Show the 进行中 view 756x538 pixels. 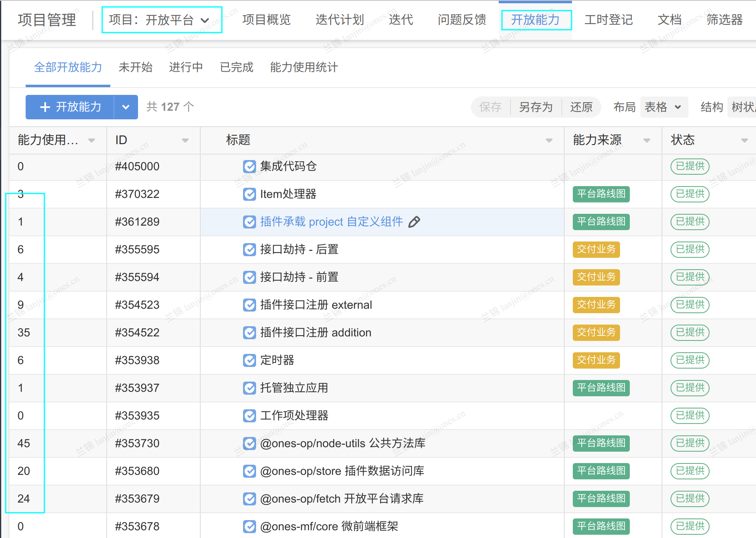186,67
